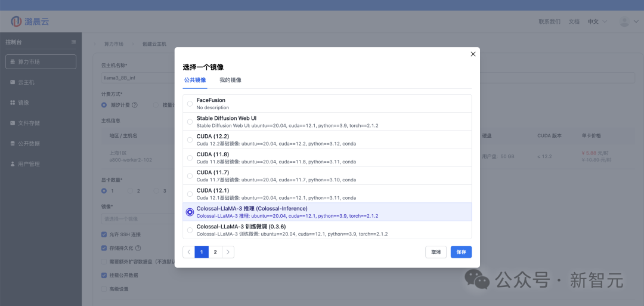Viewport: 644px width, 306px height.
Task: Click the 联系我们 link
Action: pos(549,21)
